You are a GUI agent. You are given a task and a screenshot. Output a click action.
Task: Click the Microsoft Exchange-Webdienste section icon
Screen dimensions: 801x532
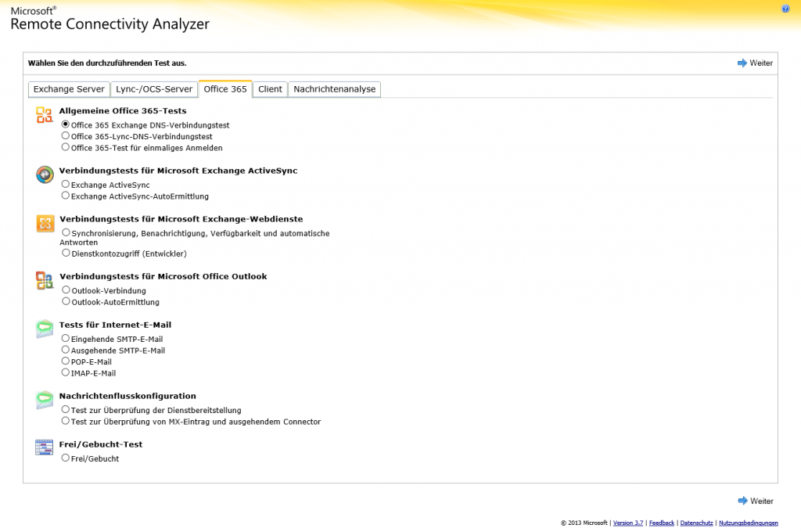tap(44, 223)
